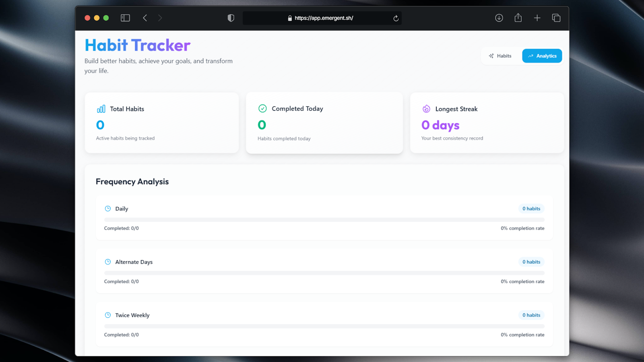Click the Daily frequency label
The height and width of the screenshot is (362, 644).
122,209
